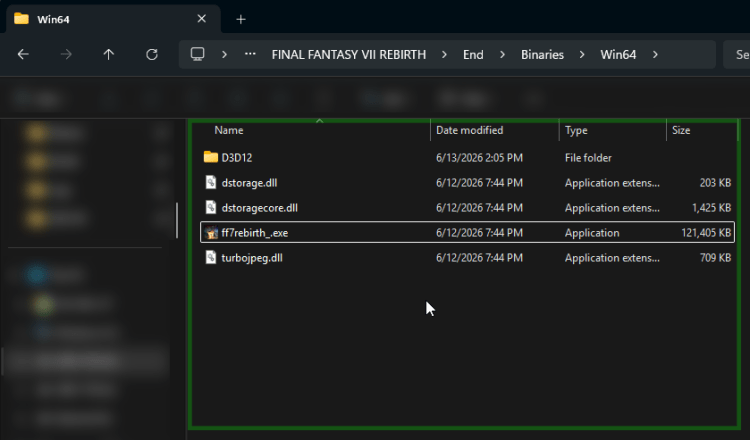Viewport: 750px width, 440px height.
Task: Expand chevron after Win64 breadcrumb
Action: click(x=655, y=55)
